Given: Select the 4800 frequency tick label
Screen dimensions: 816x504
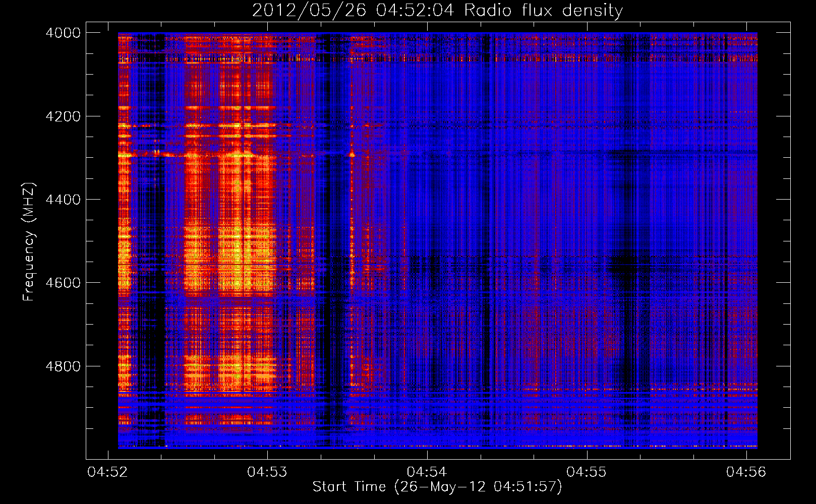Looking at the screenshot, I should point(63,366).
